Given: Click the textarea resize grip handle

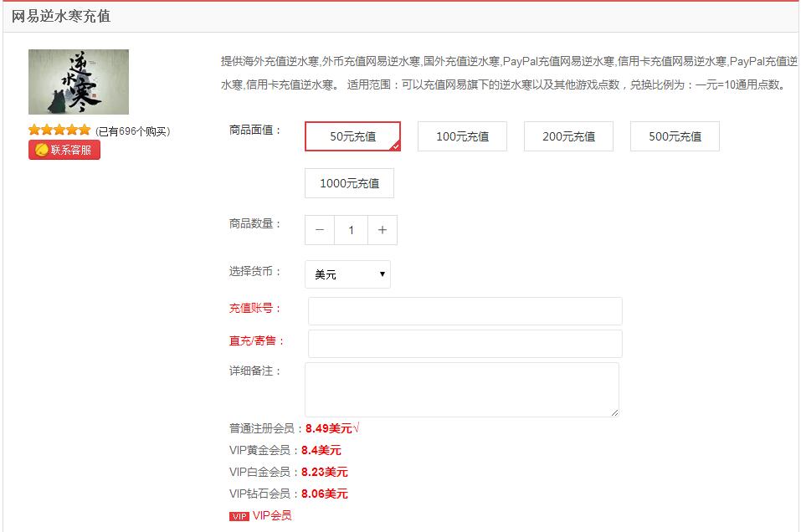Looking at the screenshot, I should click(x=614, y=412).
